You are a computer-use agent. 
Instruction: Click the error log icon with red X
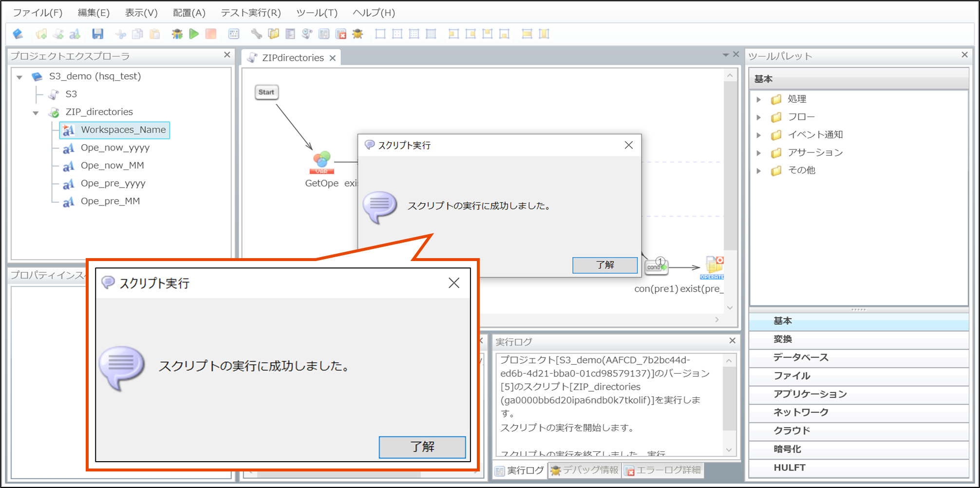point(341,34)
